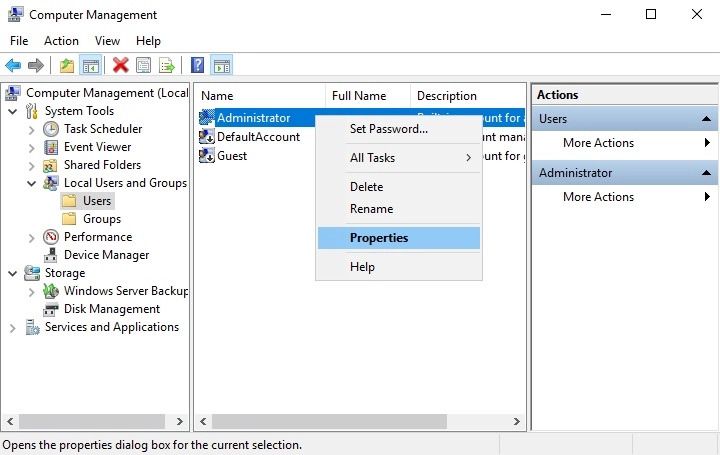Click the Windows Server Backup icon
The width and height of the screenshot is (720, 455).
click(51, 291)
